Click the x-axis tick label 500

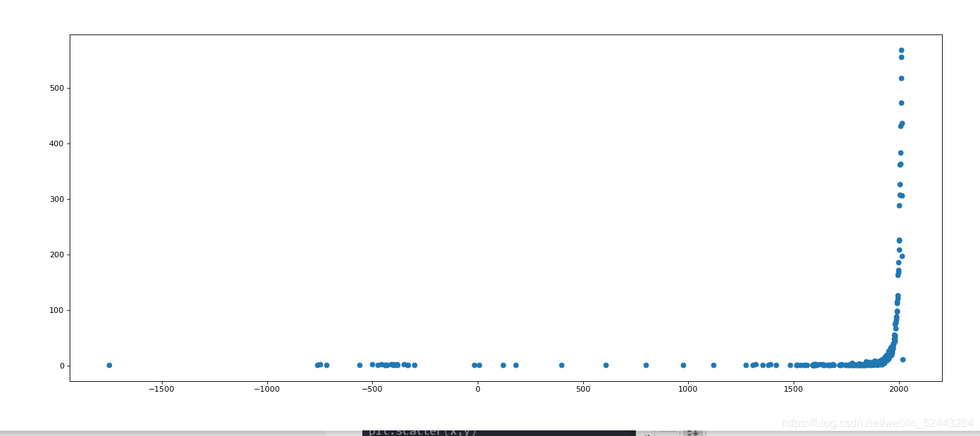click(x=583, y=390)
